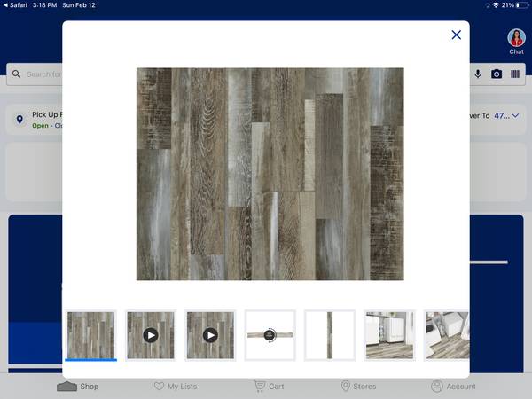Open the Chat assistant
Viewport: 532px width, 399px height.
(x=516, y=42)
